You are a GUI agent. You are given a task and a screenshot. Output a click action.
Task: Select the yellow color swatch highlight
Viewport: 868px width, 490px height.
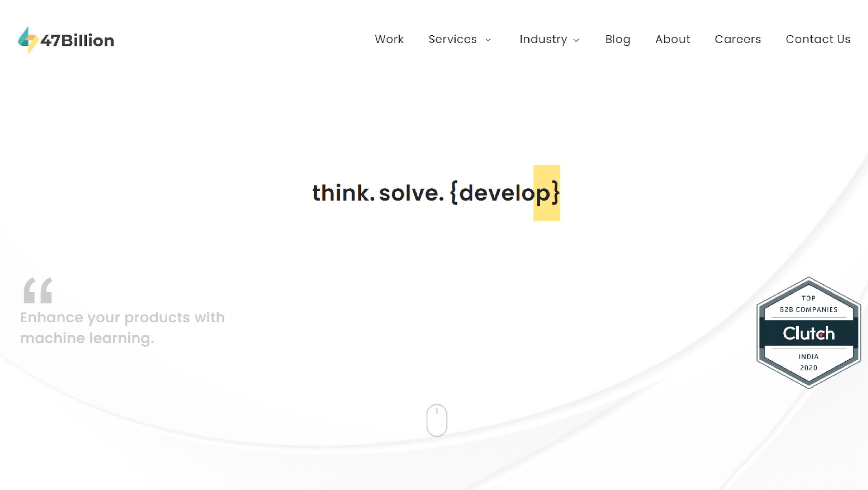pos(546,193)
